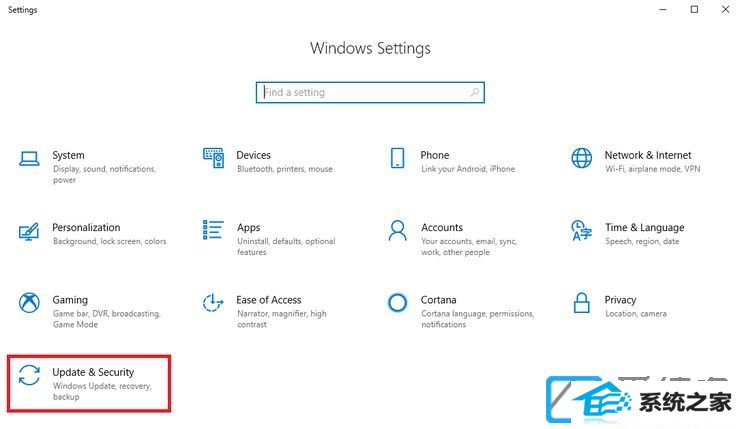Select the Privacy padlock icon
The image size is (740, 429).
pos(581,303)
